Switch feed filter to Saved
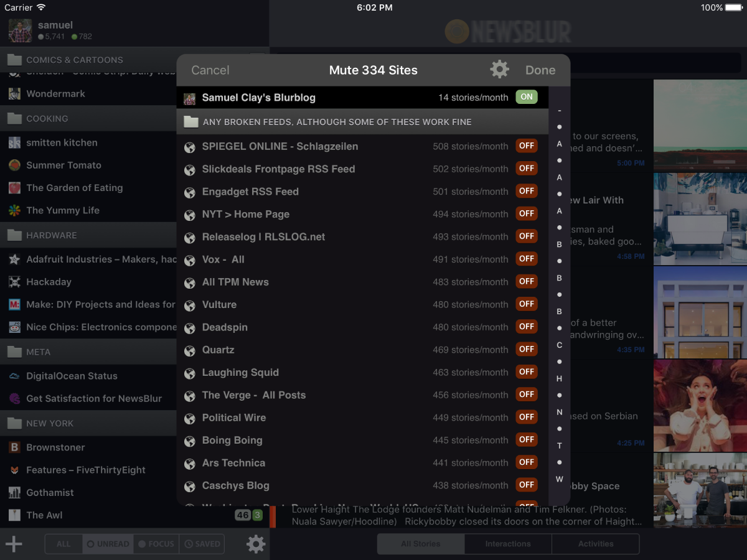The image size is (747, 560). click(x=202, y=544)
